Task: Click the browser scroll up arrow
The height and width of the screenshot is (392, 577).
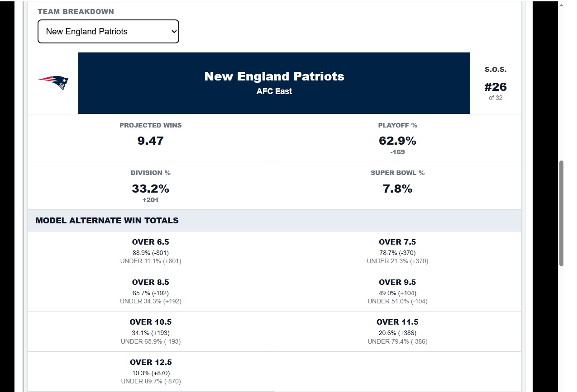Action: tap(562, 5)
